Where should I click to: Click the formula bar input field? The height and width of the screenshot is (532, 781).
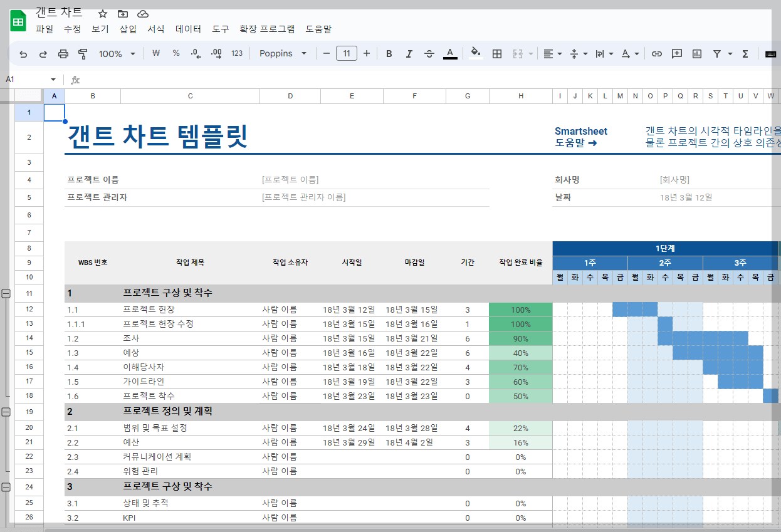click(x=251, y=80)
